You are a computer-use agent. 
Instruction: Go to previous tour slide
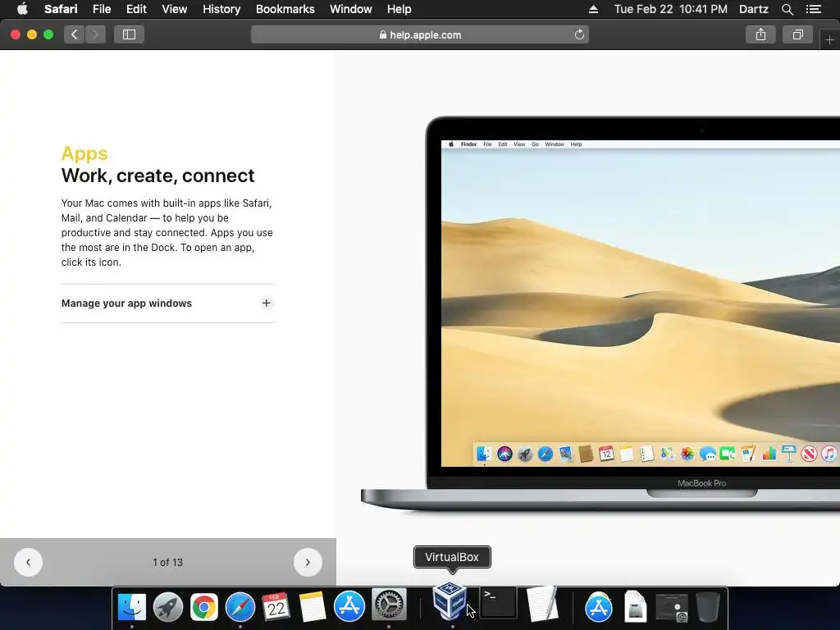pos(28,563)
